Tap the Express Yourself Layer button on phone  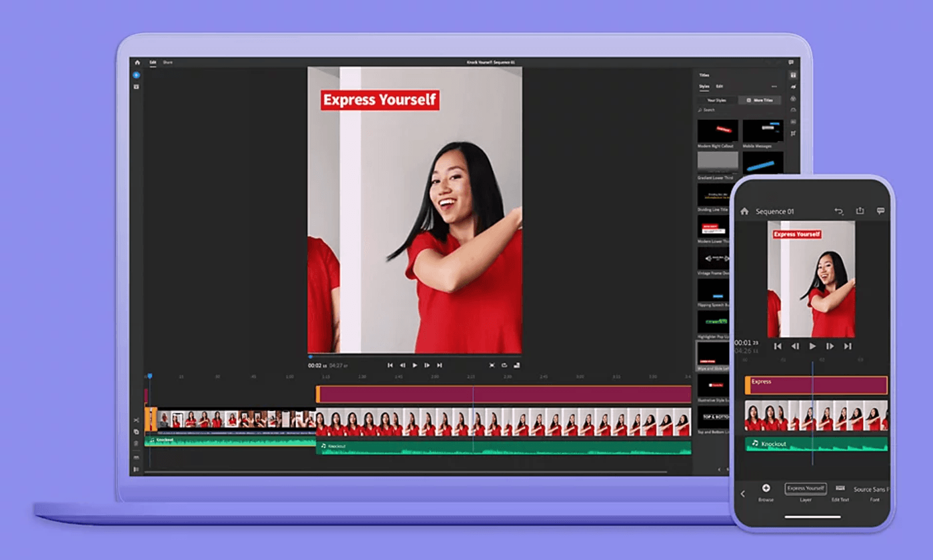tap(806, 488)
